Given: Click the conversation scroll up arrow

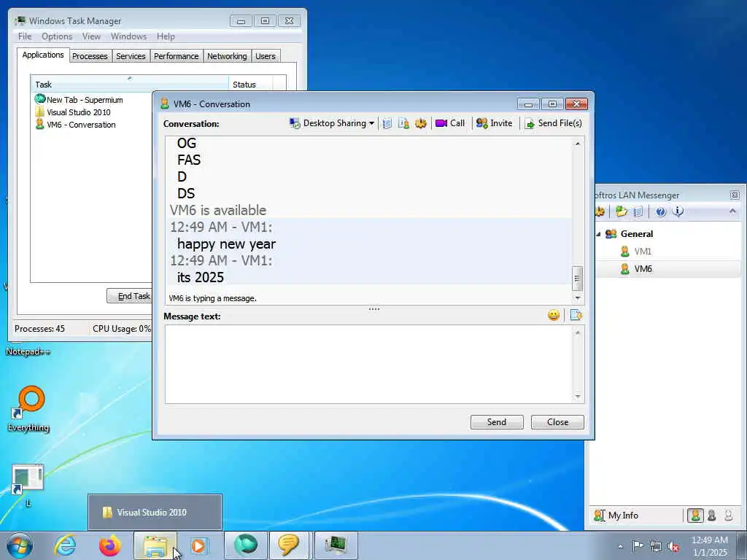Looking at the screenshot, I should tap(578, 144).
